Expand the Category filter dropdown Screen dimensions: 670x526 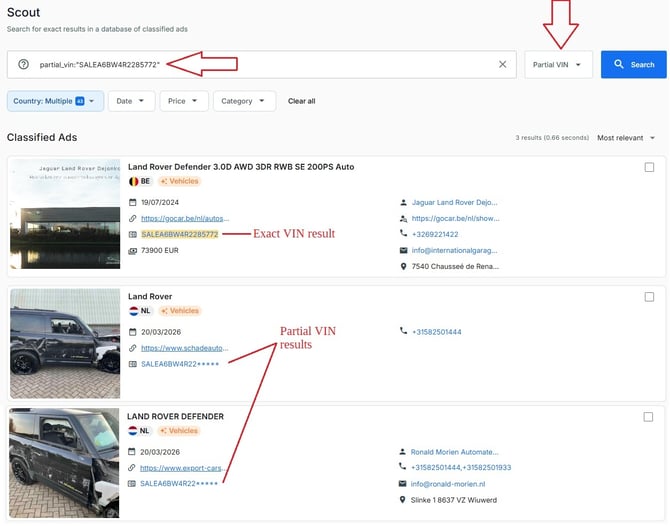[244, 101]
